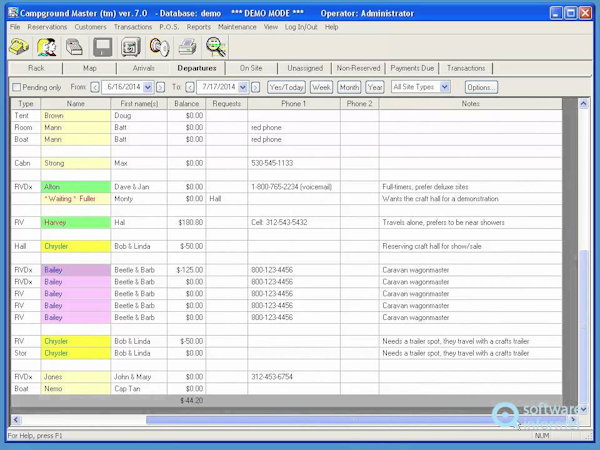Step the To date forward with arrow
Viewport: 600px width, 450px height.
(x=256, y=87)
